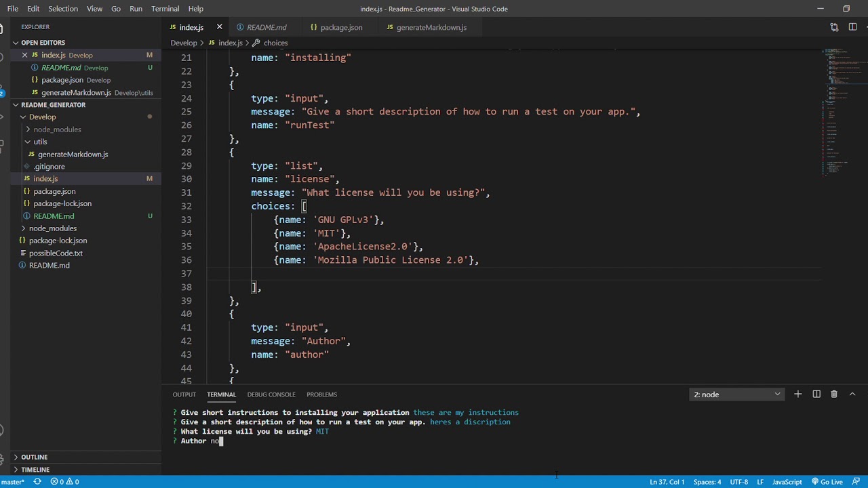868x488 pixels.
Task: Open the Edit menu
Action: coord(33,9)
